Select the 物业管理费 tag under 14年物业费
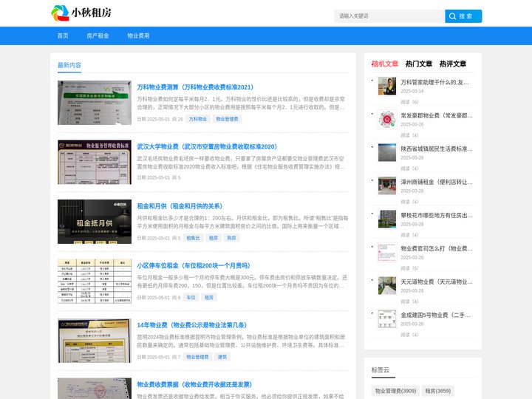 pyautogui.click(x=197, y=357)
